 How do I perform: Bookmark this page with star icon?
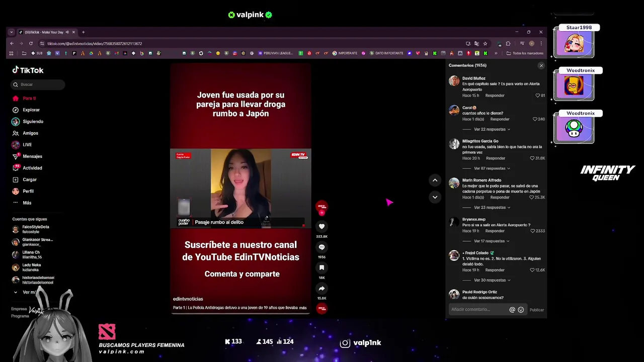pyautogui.click(x=485, y=43)
